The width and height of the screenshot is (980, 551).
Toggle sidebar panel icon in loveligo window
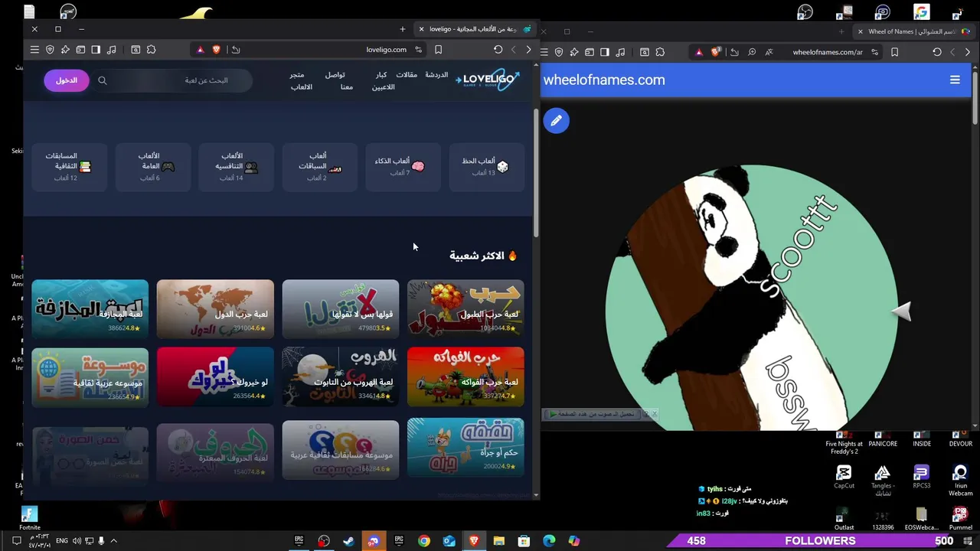tap(96, 50)
